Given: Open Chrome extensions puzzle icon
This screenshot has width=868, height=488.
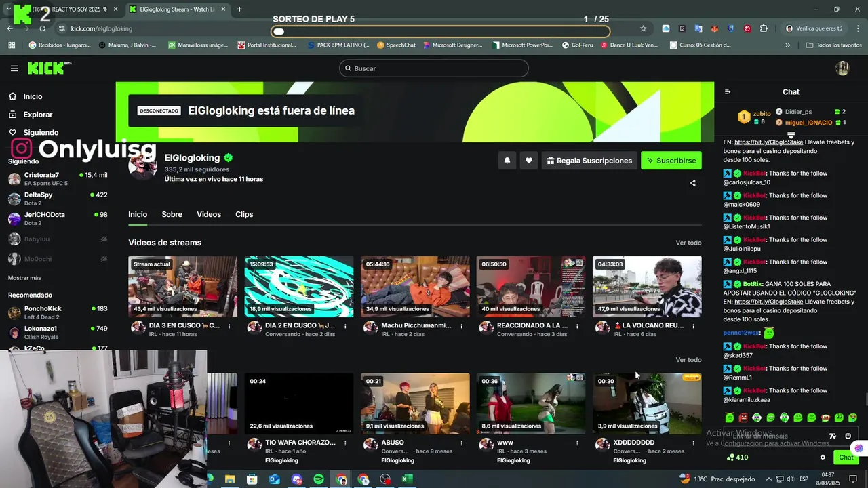Looking at the screenshot, I should point(764,28).
